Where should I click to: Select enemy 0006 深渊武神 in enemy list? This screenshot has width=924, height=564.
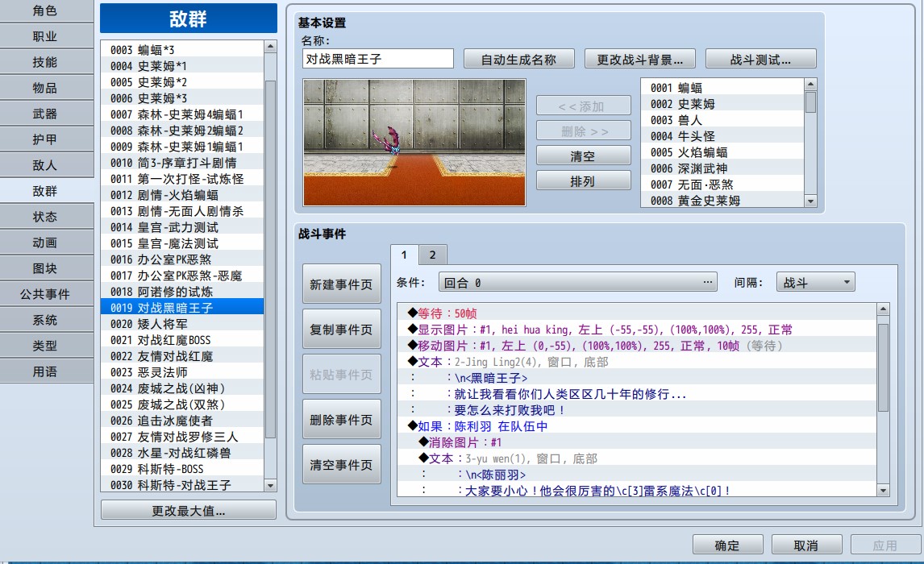722,168
